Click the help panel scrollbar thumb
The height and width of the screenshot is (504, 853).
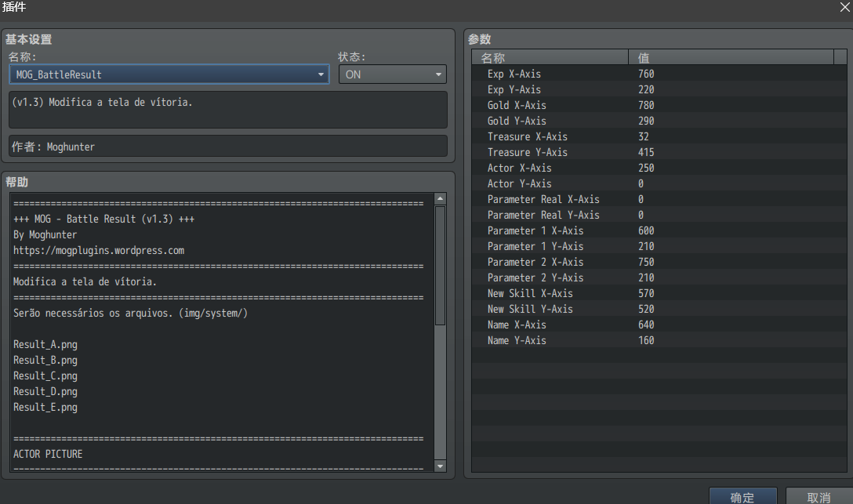tap(440, 265)
